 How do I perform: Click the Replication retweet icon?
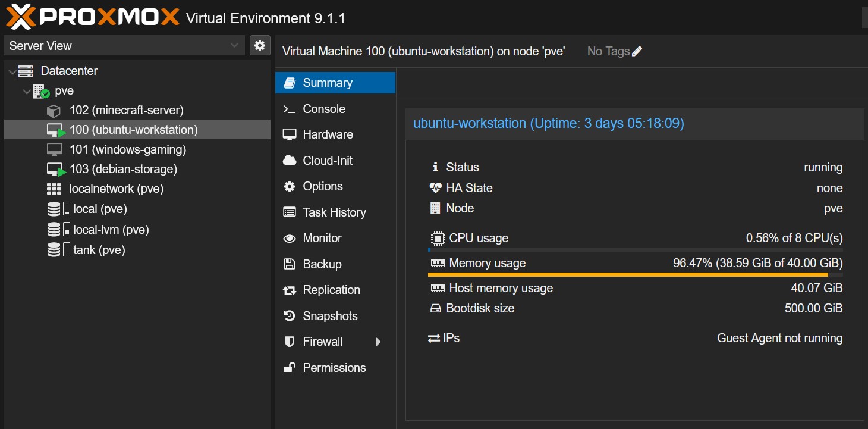point(290,290)
